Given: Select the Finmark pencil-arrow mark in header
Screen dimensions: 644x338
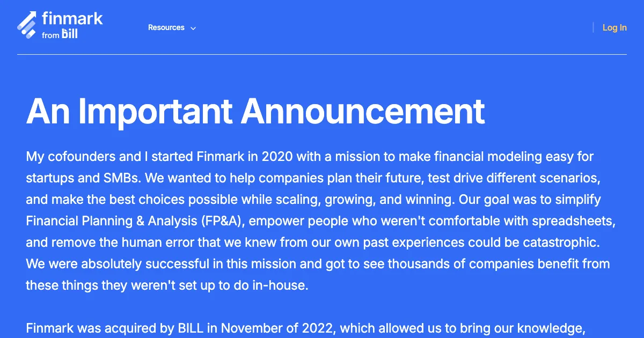Looking at the screenshot, I should [x=27, y=24].
